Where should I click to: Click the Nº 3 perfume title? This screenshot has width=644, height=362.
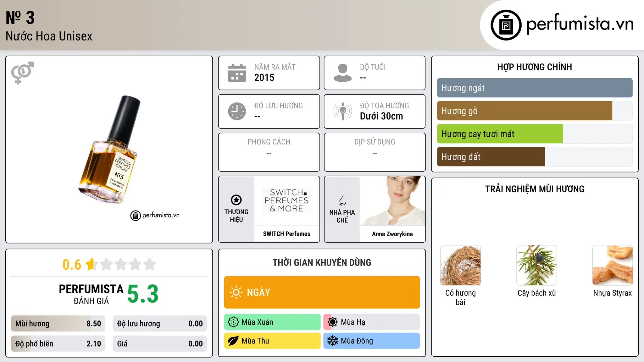(x=20, y=18)
